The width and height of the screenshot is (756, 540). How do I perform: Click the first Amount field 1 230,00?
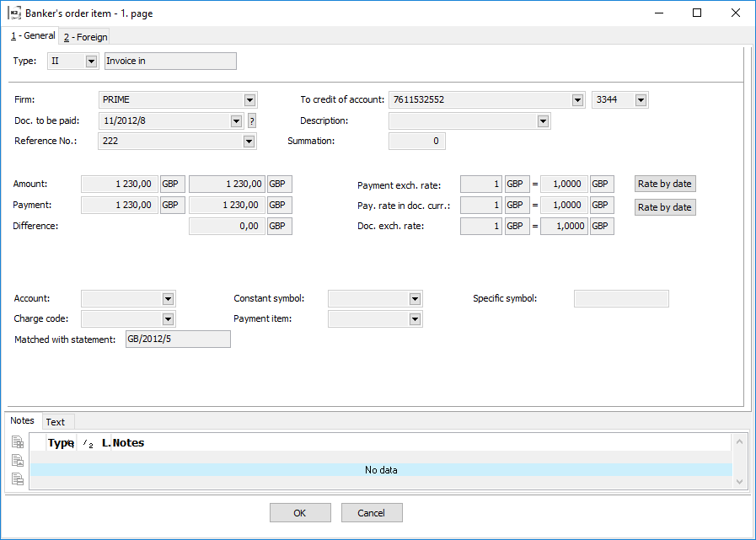[120, 184]
